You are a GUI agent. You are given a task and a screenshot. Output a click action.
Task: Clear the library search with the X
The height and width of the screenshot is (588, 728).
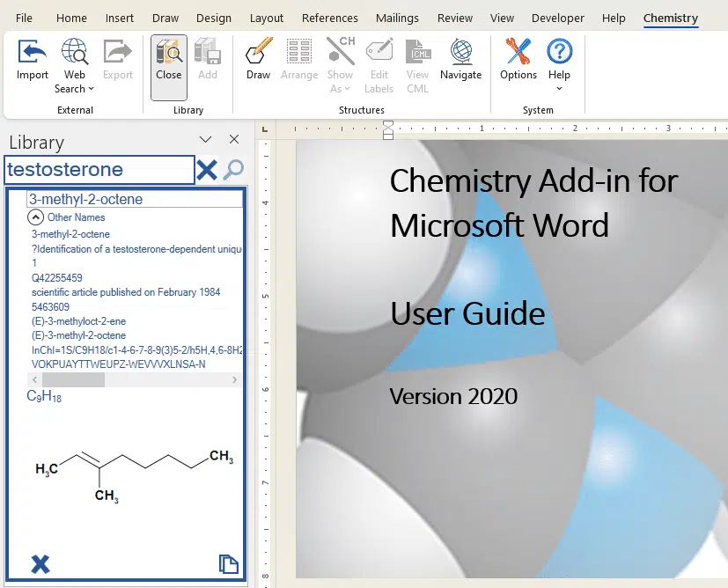click(207, 170)
